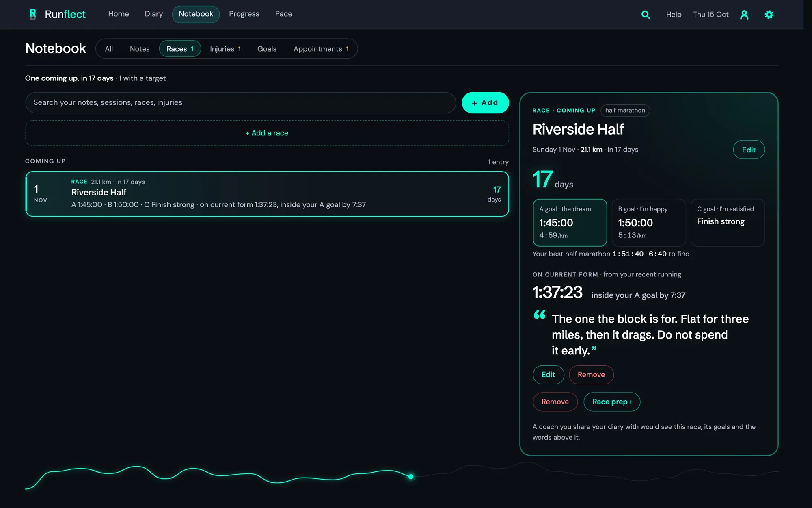Image resolution: width=812 pixels, height=508 pixels.
Task: Click the 17 days countdown in detail panel
Action: (x=553, y=180)
